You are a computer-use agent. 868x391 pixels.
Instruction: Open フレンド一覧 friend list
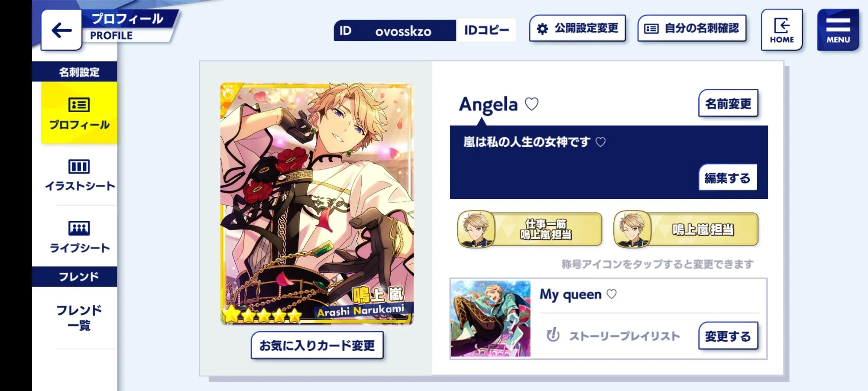point(79,318)
